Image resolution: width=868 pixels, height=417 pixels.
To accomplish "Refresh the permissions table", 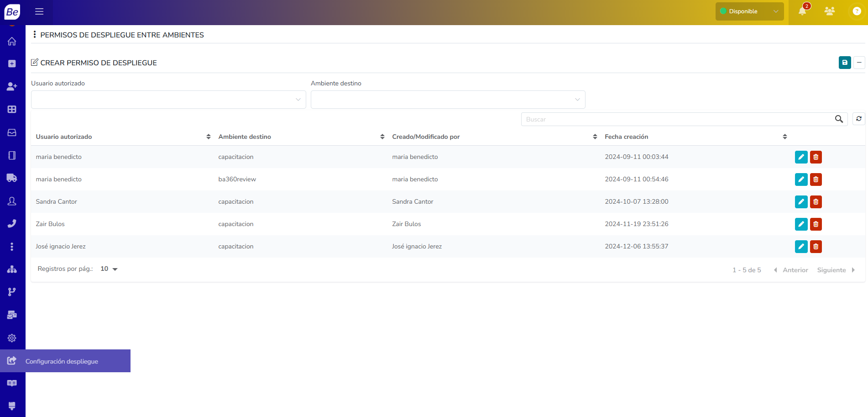I will [x=858, y=119].
